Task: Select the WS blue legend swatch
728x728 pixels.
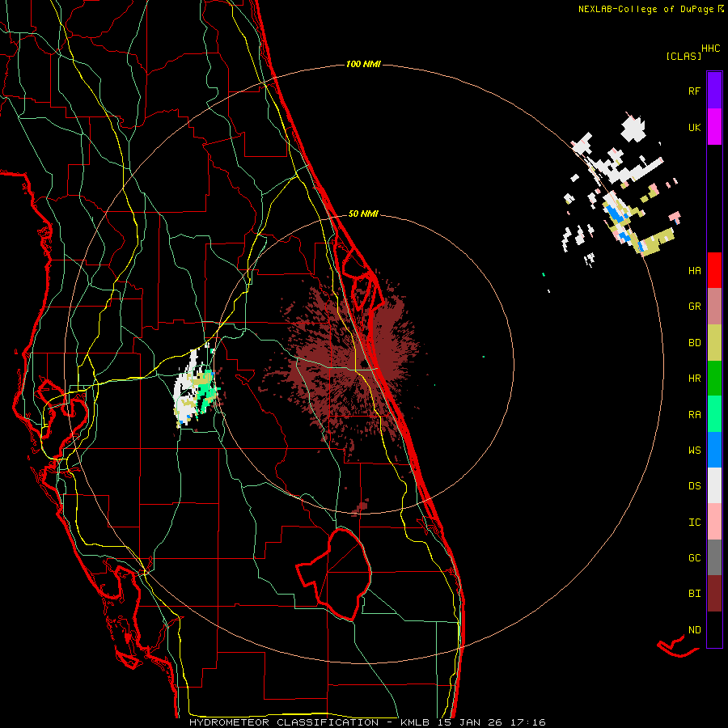Action: pos(714,450)
